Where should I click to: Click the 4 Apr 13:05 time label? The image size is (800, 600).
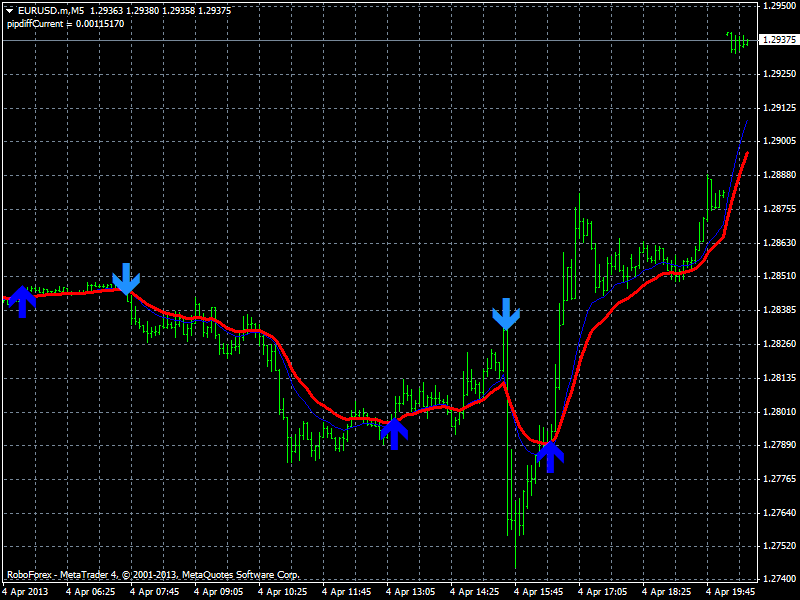coord(410,592)
